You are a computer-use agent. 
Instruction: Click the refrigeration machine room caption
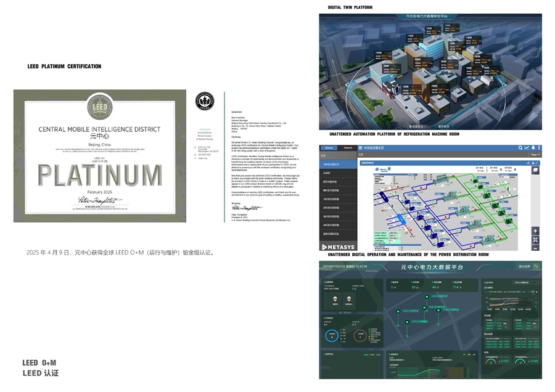[394, 134]
